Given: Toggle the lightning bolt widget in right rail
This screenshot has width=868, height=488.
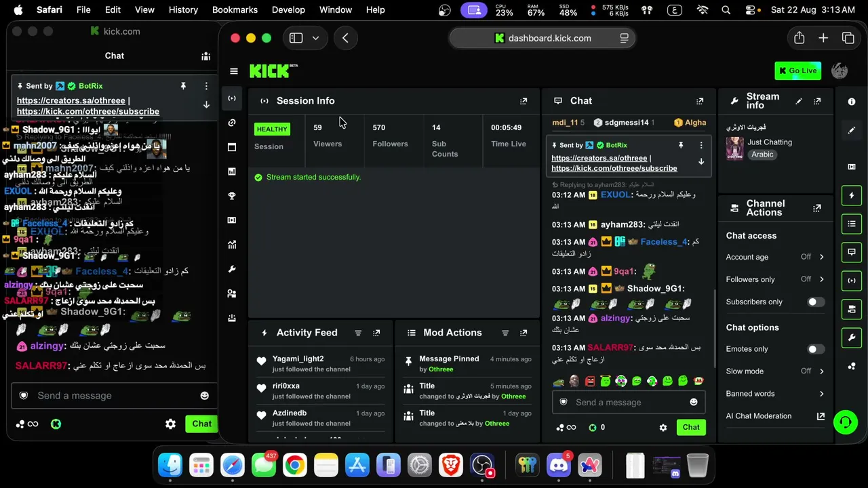Looking at the screenshot, I should [x=852, y=195].
